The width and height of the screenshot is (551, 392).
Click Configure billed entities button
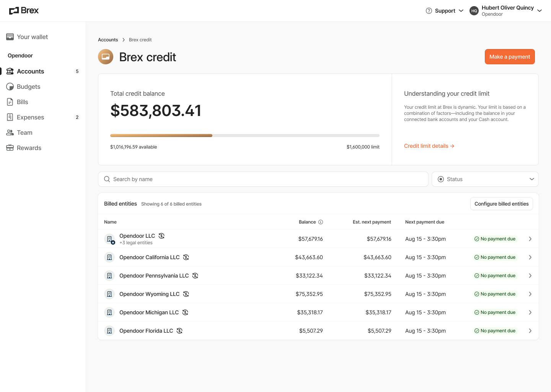point(501,204)
